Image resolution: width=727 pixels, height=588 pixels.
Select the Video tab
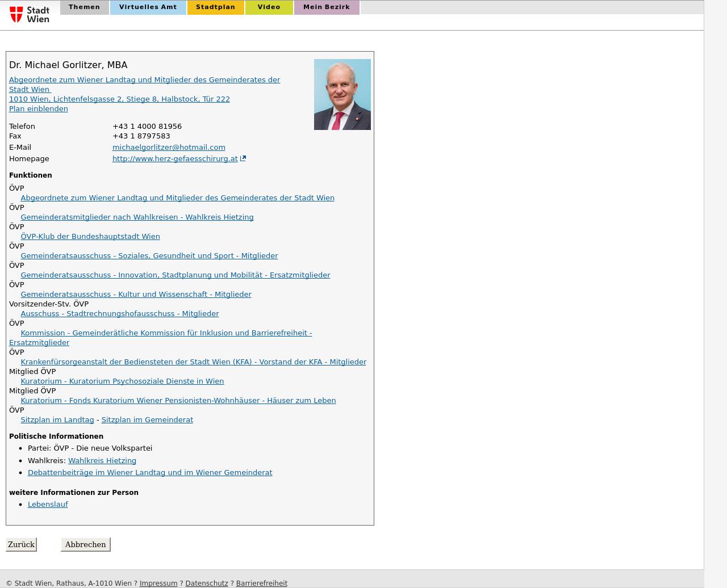point(269,7)
